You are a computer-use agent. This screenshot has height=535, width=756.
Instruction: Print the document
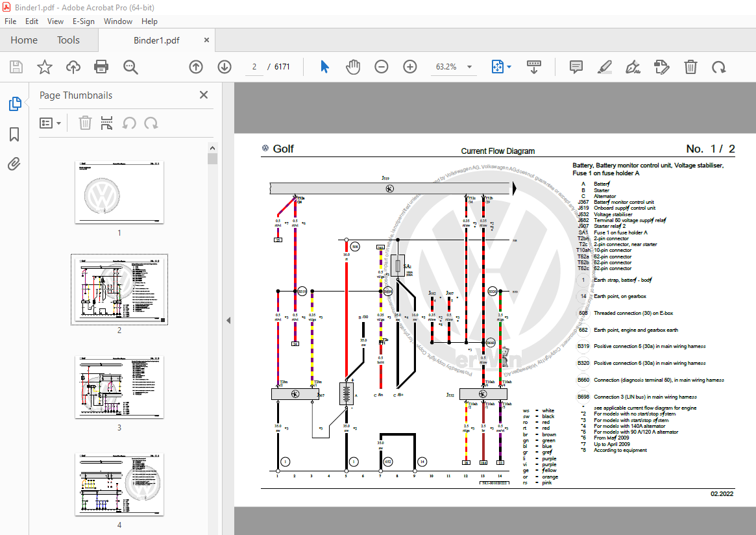pyautogui.click(x=101, y=67)
